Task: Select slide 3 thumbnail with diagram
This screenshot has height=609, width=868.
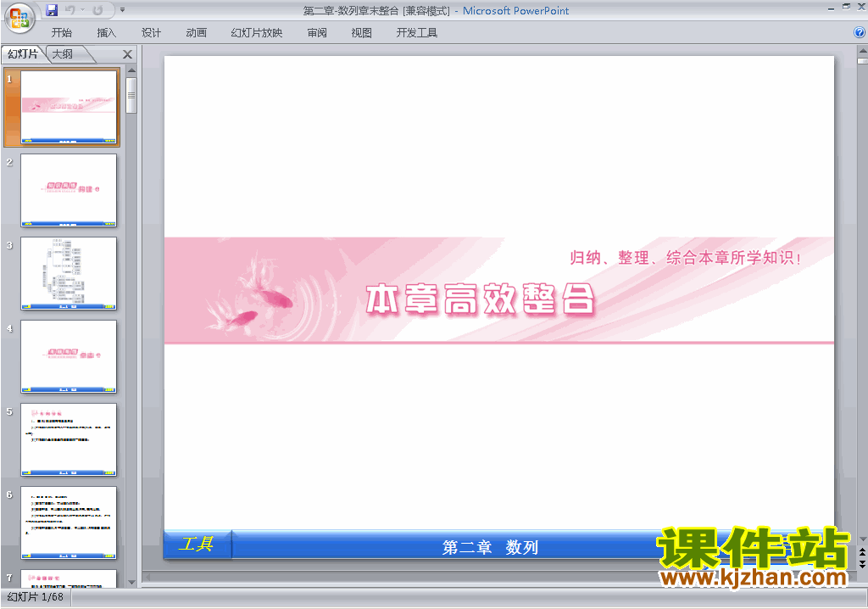Action: point(69,273)
